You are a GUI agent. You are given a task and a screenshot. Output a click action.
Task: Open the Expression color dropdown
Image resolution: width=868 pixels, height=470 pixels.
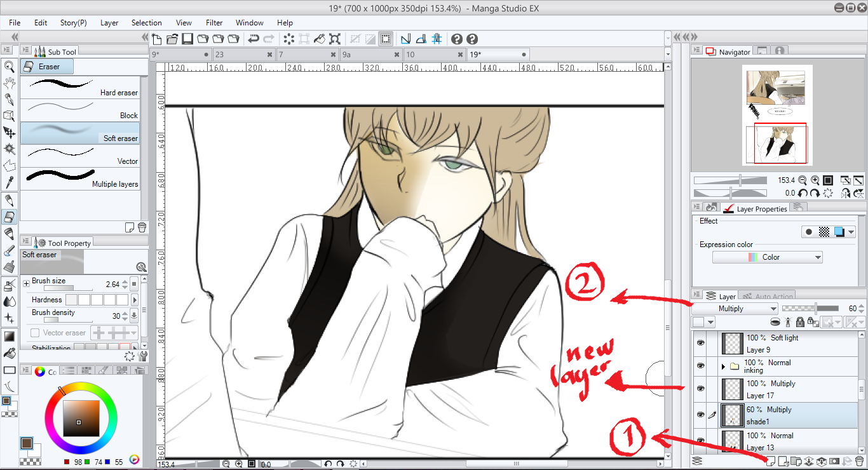(767, 257)
